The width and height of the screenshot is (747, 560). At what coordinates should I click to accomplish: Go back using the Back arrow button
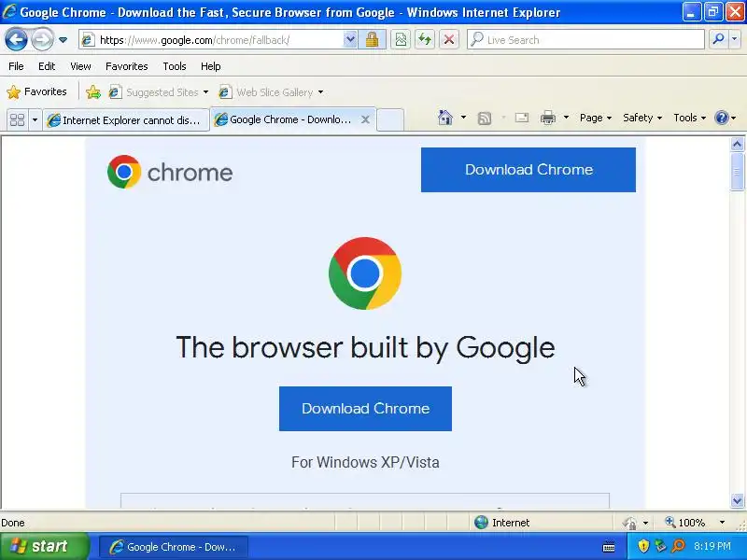pyautogui.click(x=16, y=39)
